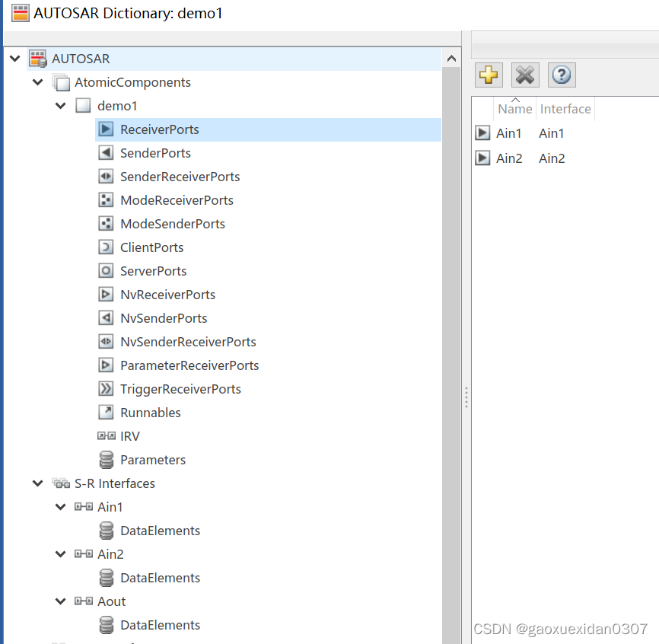Collapse the AUTOSAR root node
Screen dimensions: 659x644
coord(15,59)
